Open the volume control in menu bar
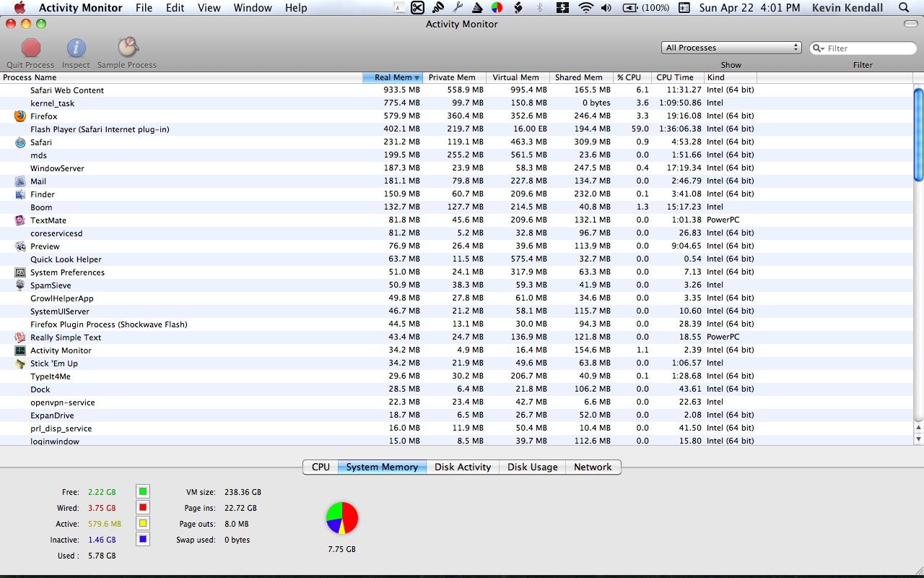The image size is (924, 578). tap(606, 8)
